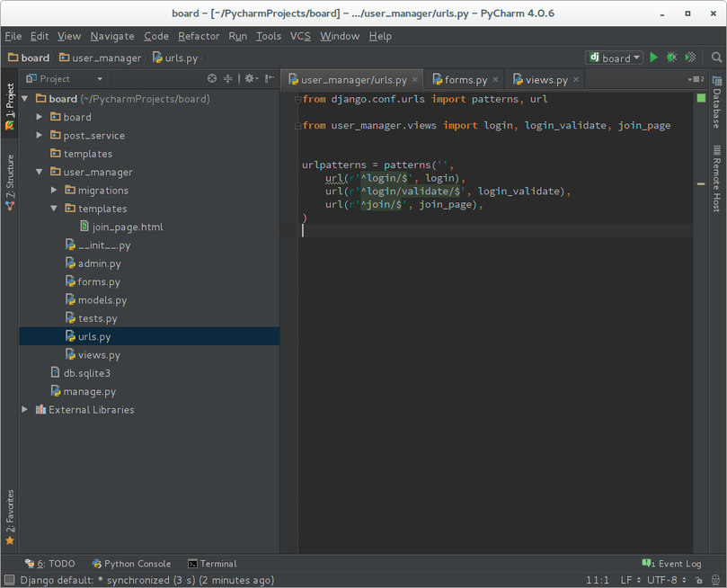Viewport: 727px width, 588px height.
Task: Open Search Everywhere magnifier icon
Action: coord(716,58)
